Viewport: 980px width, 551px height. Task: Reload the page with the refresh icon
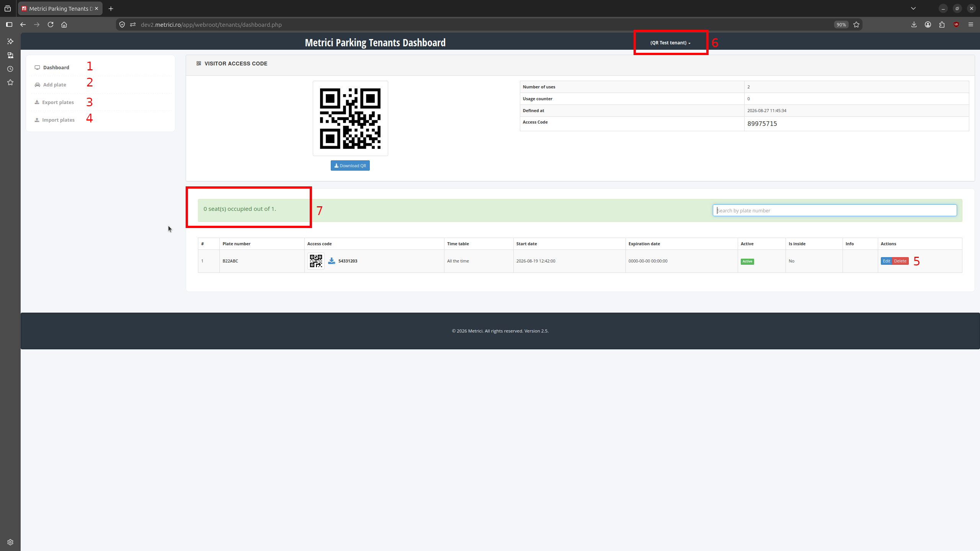(x=51, y=24)
